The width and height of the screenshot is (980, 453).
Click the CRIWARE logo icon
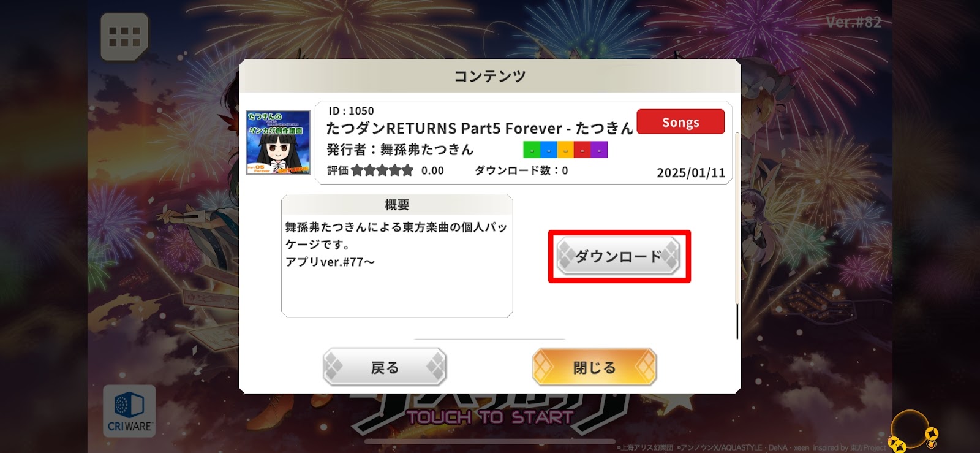pyautogui.click(x=129, y=411)
